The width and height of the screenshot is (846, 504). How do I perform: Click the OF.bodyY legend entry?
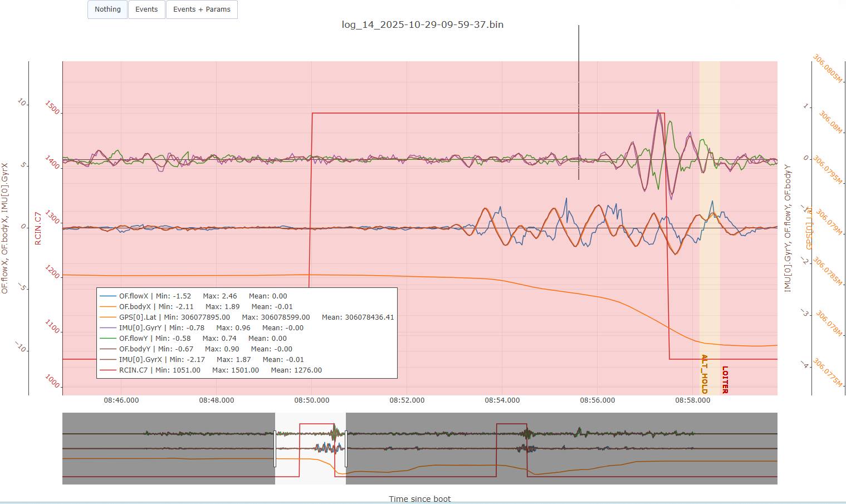coord(135,349)
